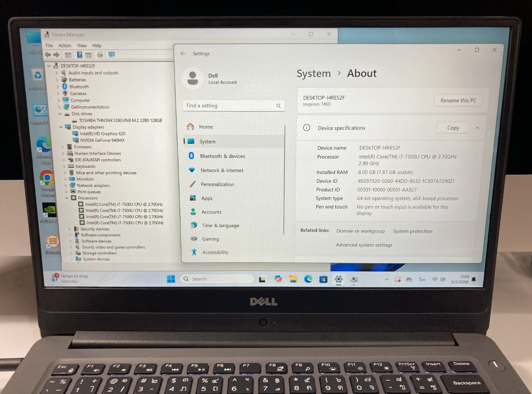Open the Google Chrome desktop shortcut
The height and width of the screenshot is (394, 532).
pyautogui.click(x=47, y=184)
